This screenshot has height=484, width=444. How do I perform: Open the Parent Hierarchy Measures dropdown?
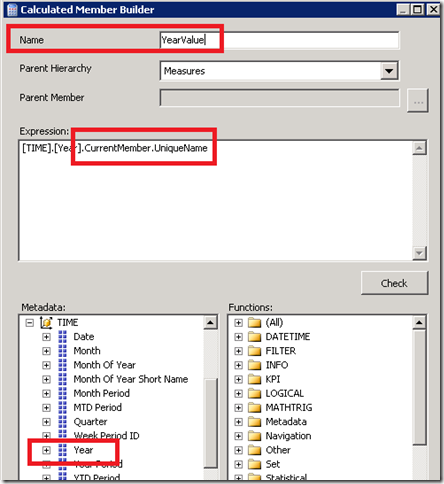tap(389, 71)
